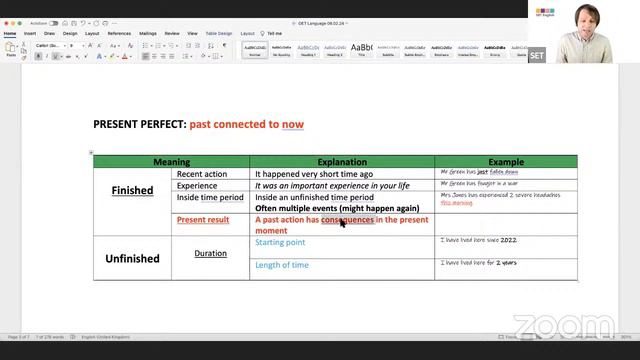640x360 pixels.
Task: Toggle Underline formatting
Action: [x=56, y=56]
